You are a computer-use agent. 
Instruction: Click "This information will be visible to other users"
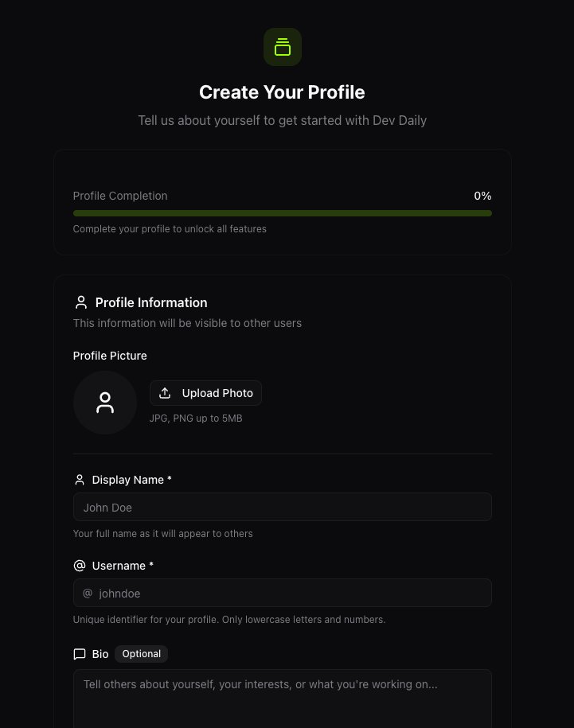[x=187, y=323]
